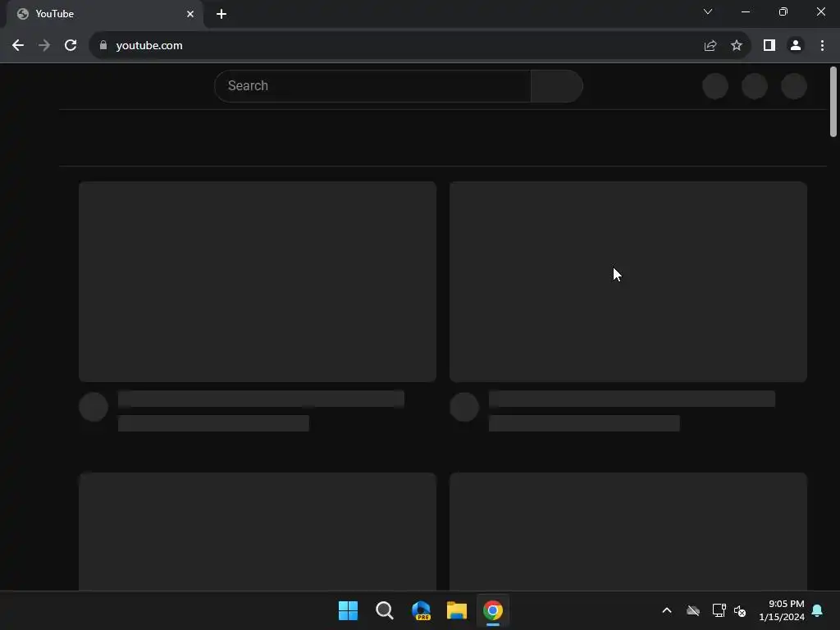Viewport: 840px width, 630px height.
Task: Select the YouTube tab
Action: pos(105,14)
